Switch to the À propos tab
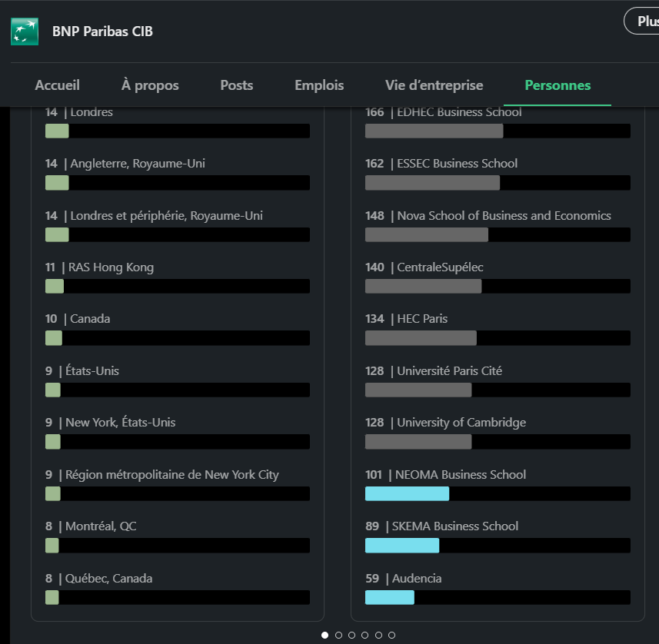 tap(150, 85)
